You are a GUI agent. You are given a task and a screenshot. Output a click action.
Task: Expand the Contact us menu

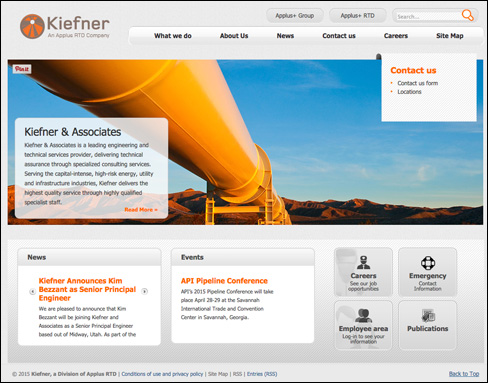coord(339,36)
